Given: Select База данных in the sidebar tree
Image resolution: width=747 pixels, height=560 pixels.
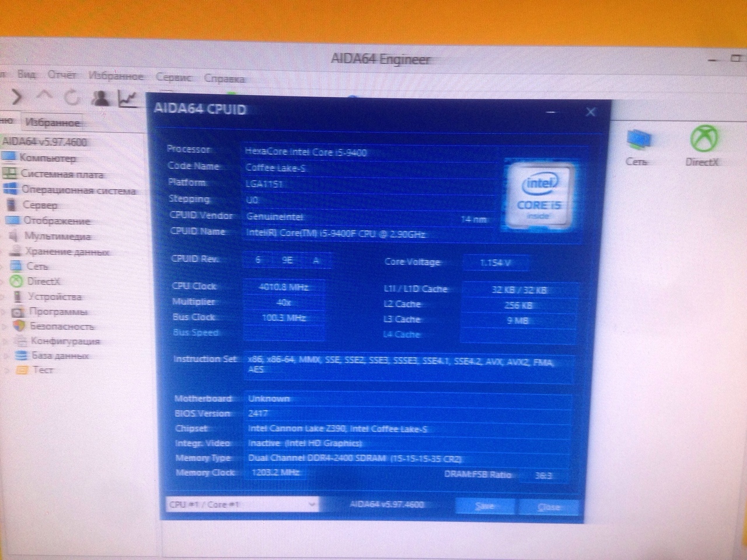Looking at the screenshot, I should 60,355.
